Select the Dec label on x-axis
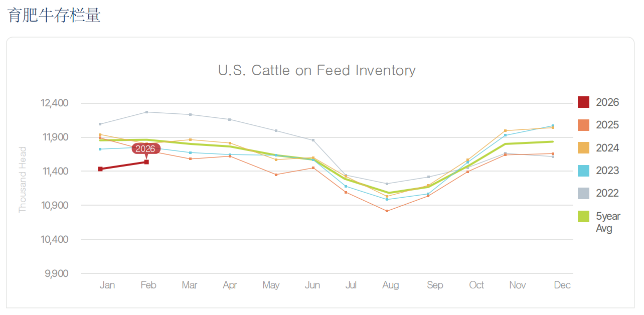 coord(562,285)
